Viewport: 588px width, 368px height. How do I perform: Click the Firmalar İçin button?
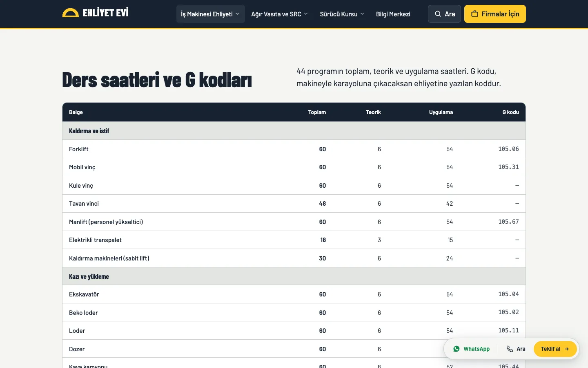(495, 14)
